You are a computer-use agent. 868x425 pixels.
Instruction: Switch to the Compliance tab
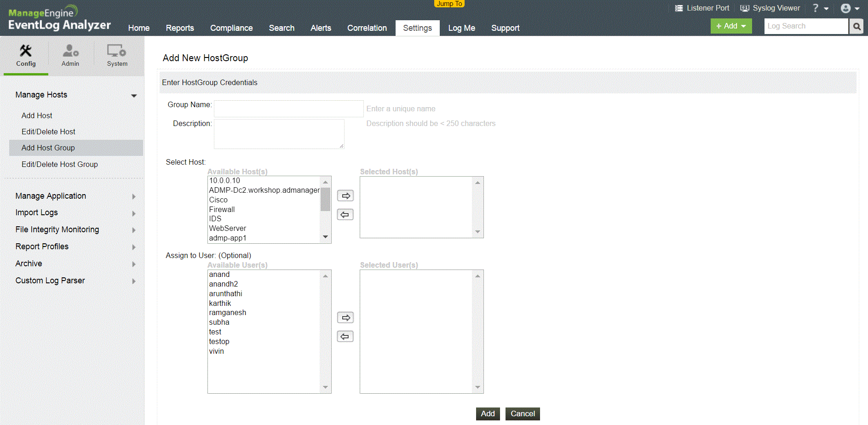pos(231,28)
